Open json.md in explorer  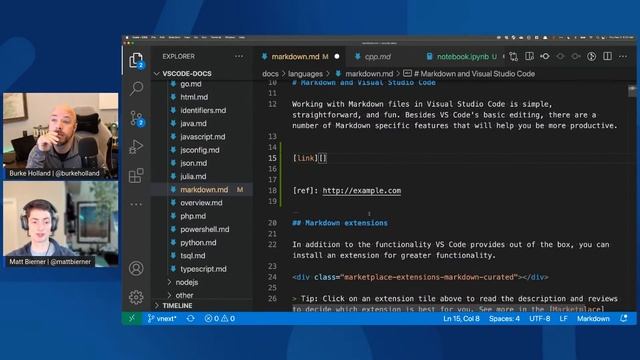tap(193, 163)
